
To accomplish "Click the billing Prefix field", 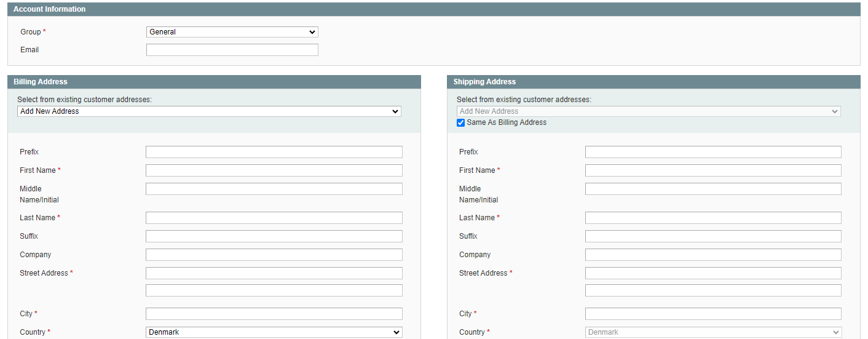I will coord(274,152).
